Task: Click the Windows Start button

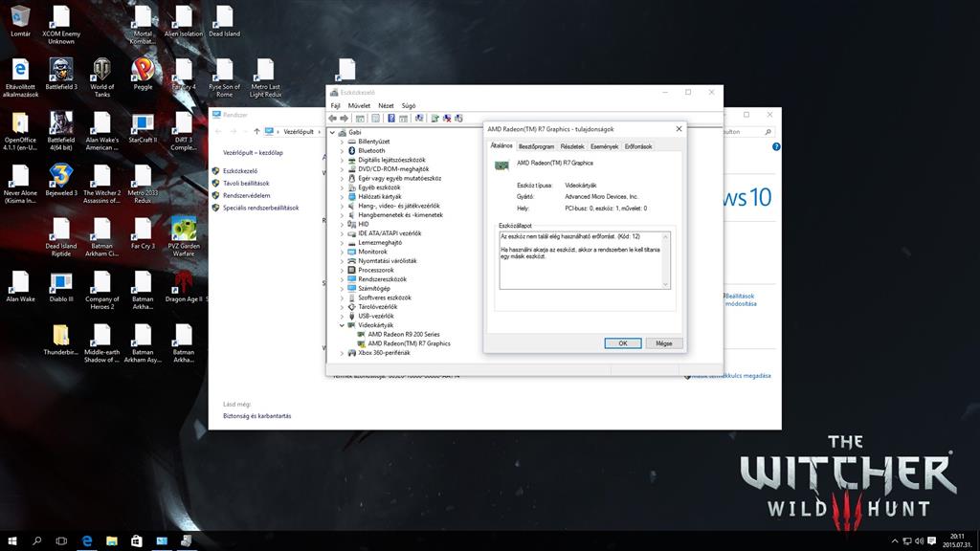Action: click(x=11, y=541)
